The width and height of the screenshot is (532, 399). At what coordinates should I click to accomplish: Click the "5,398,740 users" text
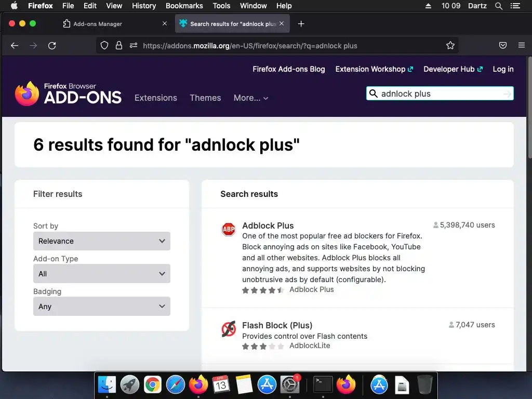[467, 225]
